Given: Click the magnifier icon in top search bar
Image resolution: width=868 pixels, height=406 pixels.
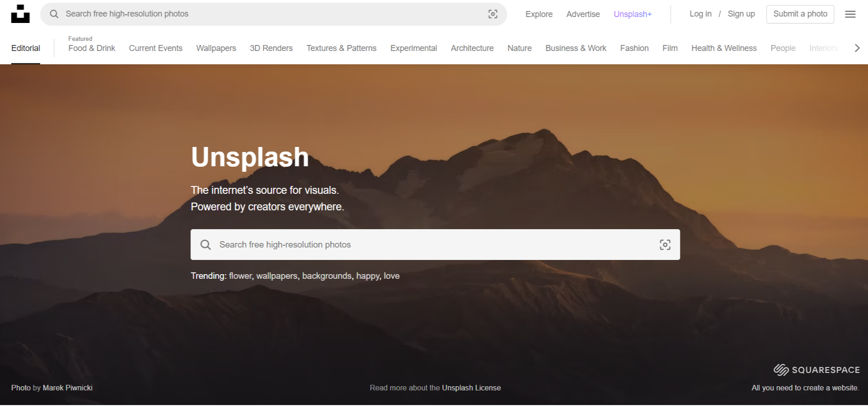Looking at the screenshot, I should coord(54,14).
